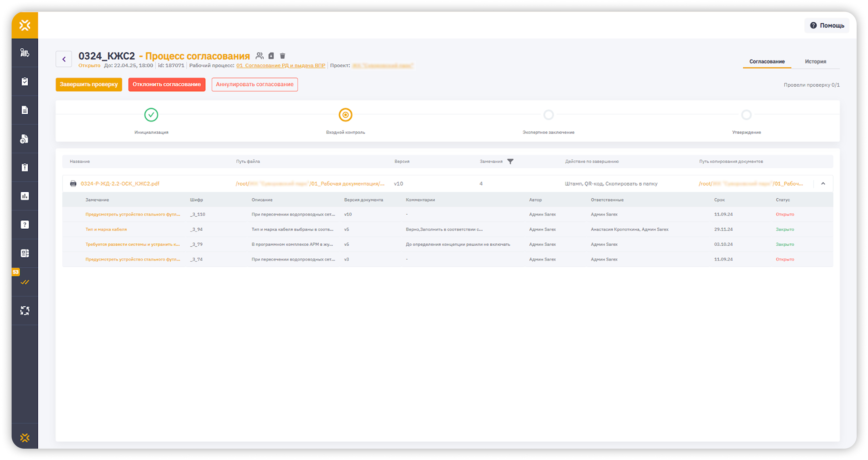Screen dimensions: 868x460
Task: Switch to the История tab
Action: click(815, 61)
